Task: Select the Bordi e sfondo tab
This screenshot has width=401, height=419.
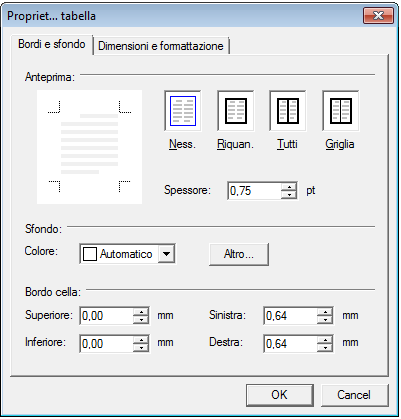Action: [x=52, y=44]
